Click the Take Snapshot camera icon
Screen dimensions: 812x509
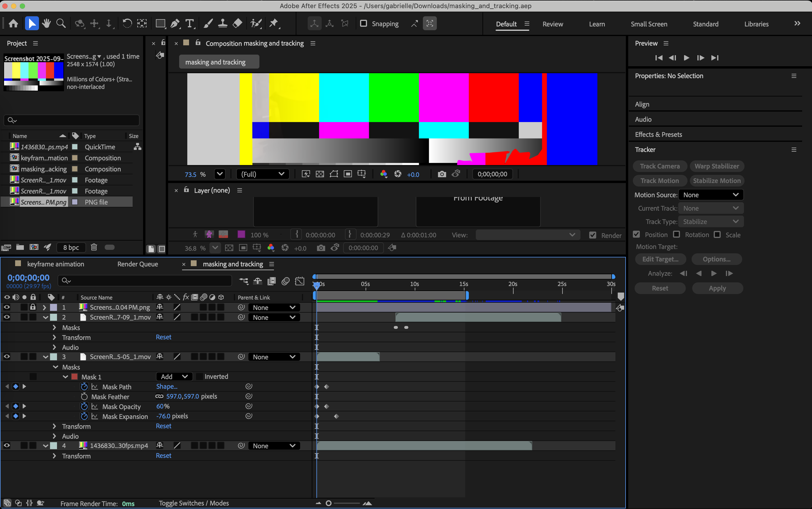pyautogui.click(x=442, y=174)
